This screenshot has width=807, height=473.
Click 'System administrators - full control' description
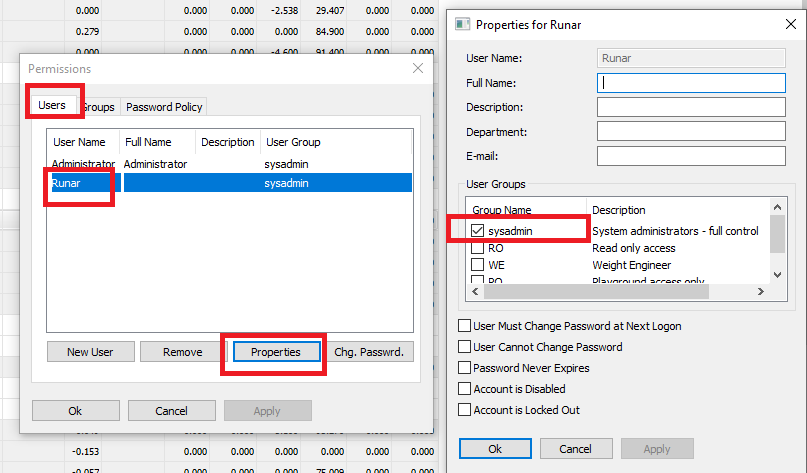675,231
